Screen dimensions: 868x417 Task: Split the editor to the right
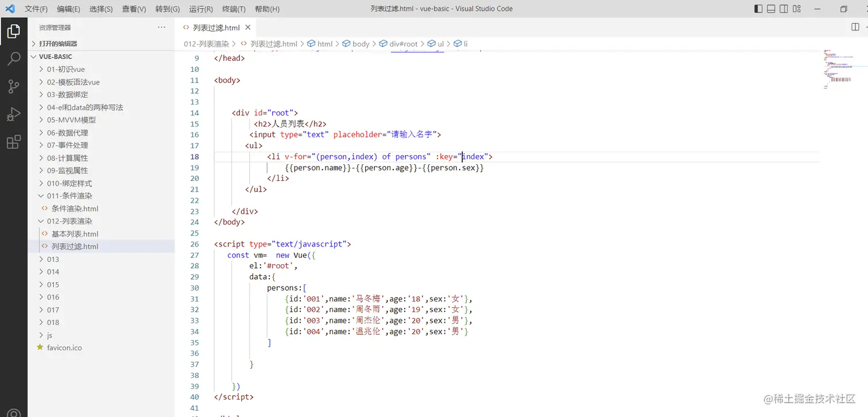(855, 27)
